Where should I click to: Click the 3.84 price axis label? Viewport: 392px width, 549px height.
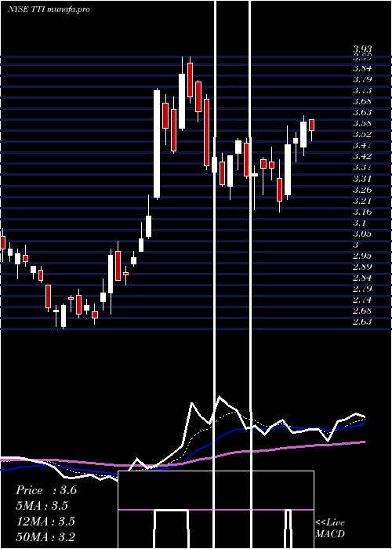pyautogui.click(x=362, y=68)
